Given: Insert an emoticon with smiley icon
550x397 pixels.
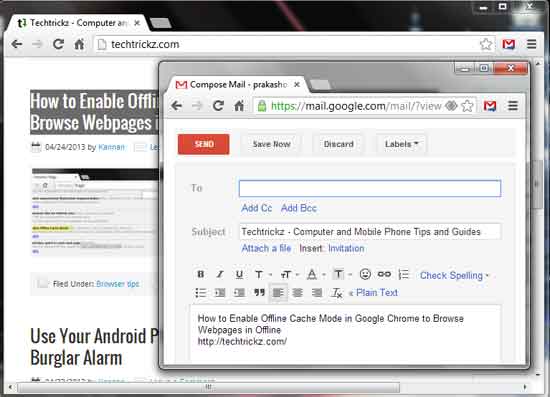Looking at the screenshot, I should tap(365, 274).
